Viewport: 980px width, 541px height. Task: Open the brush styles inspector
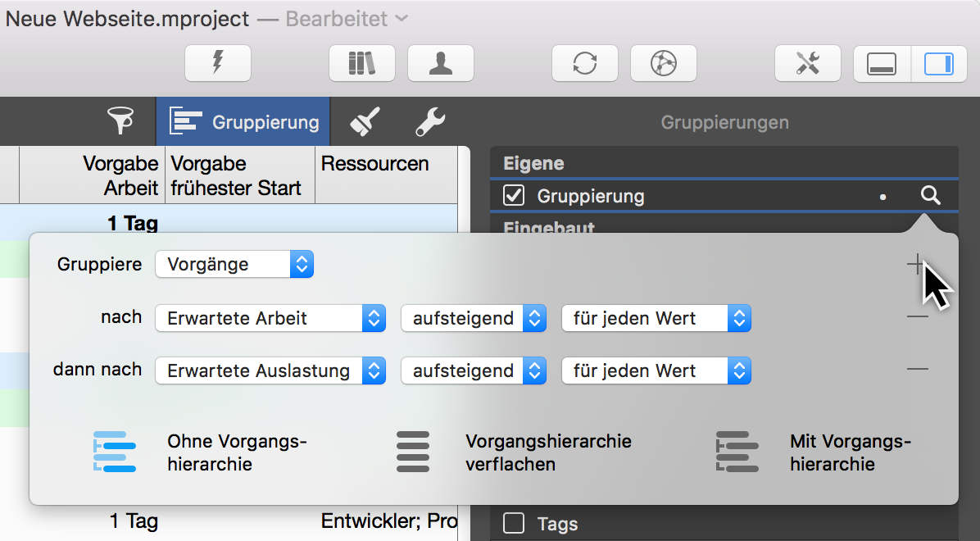[x=364, y=120]
